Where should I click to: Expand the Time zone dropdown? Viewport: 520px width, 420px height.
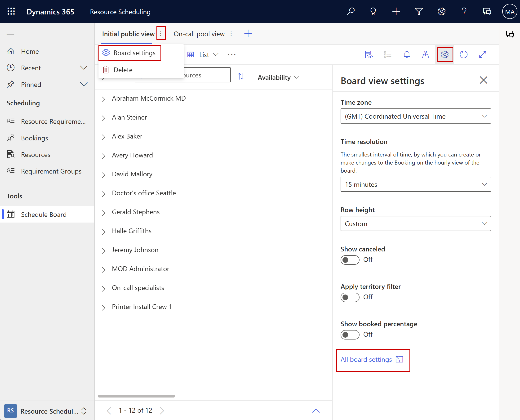click(483, 116)
